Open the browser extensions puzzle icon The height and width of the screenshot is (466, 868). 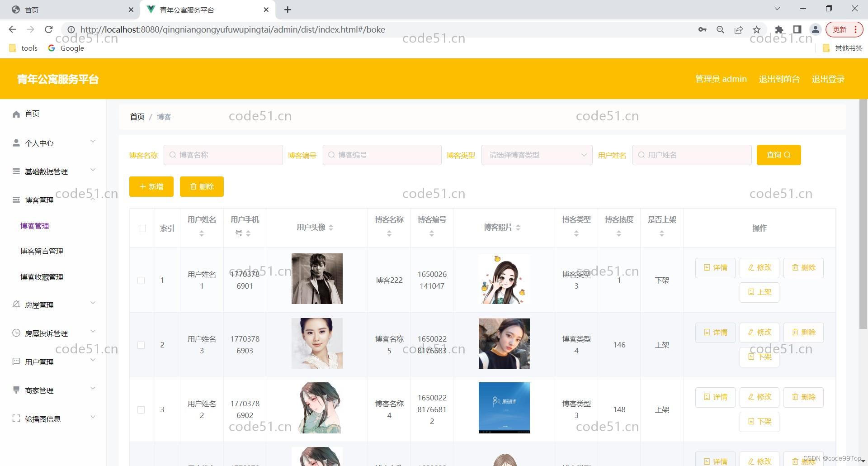click(779, 29)
